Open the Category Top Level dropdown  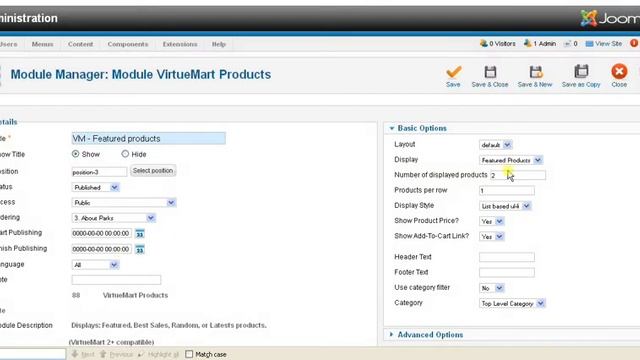pyautogui.click(x=512, y=304)
